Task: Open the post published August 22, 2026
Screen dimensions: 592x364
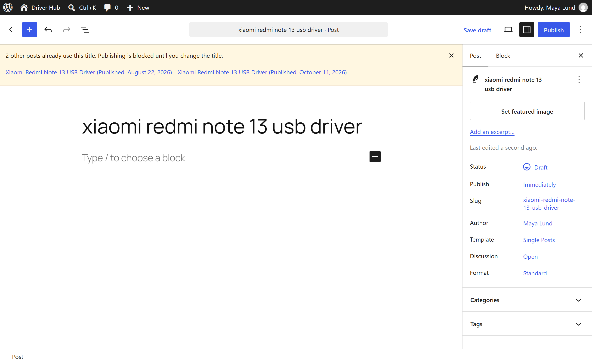Action: pyautogui.click(x=89, y=72)
